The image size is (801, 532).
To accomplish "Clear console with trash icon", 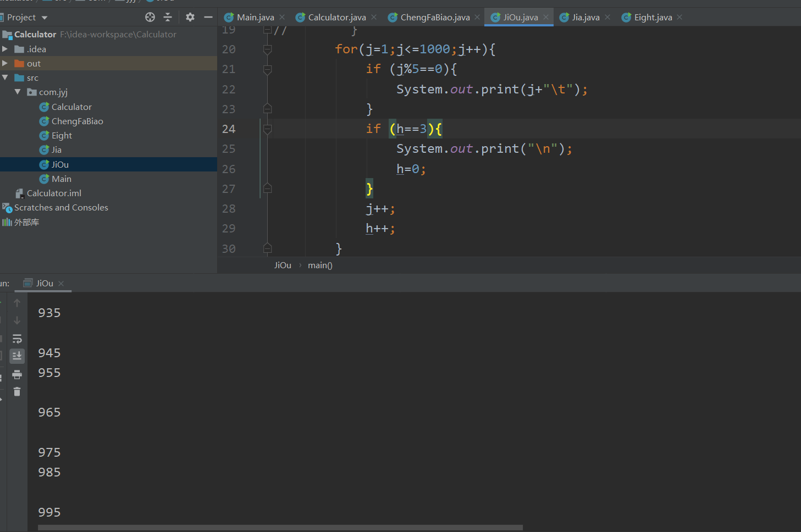I will click(17, 392).
